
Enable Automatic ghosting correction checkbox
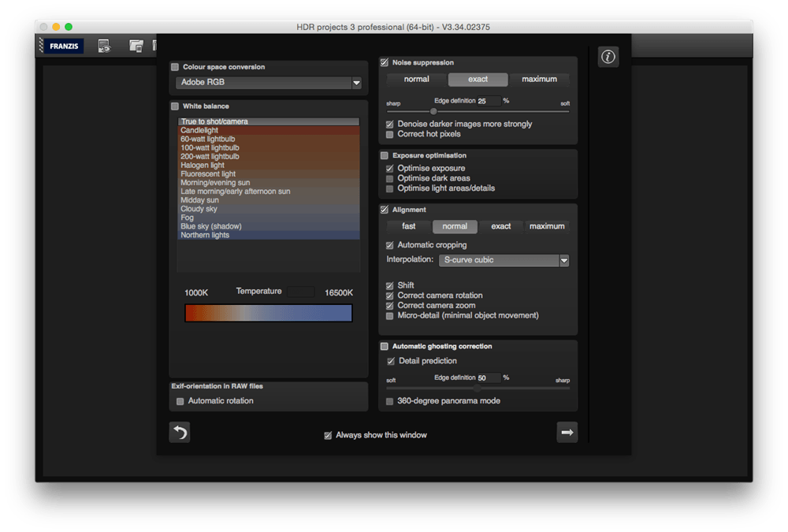385,347
